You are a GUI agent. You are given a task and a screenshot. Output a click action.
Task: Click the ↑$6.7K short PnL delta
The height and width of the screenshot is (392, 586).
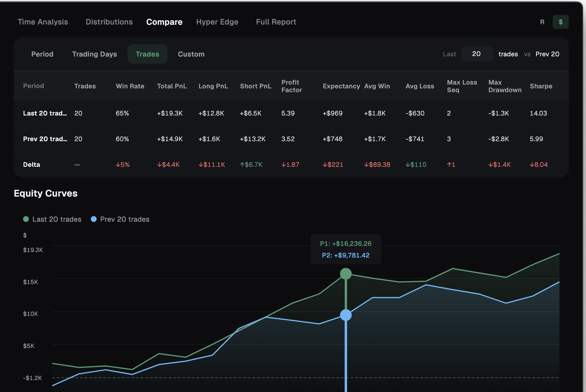[251, 164]
